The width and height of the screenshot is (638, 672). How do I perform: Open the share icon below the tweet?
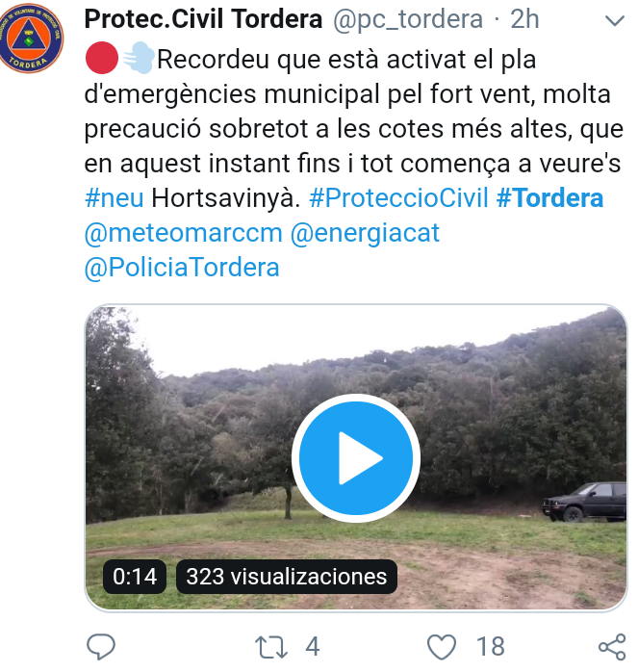coord(612,647)
